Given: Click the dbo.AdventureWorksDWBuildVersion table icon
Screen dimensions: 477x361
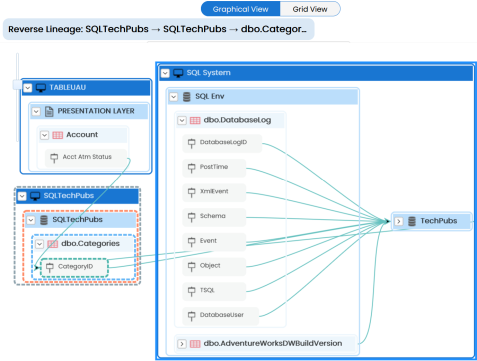Looking at the screenshot, I should (x=195, y=344).
